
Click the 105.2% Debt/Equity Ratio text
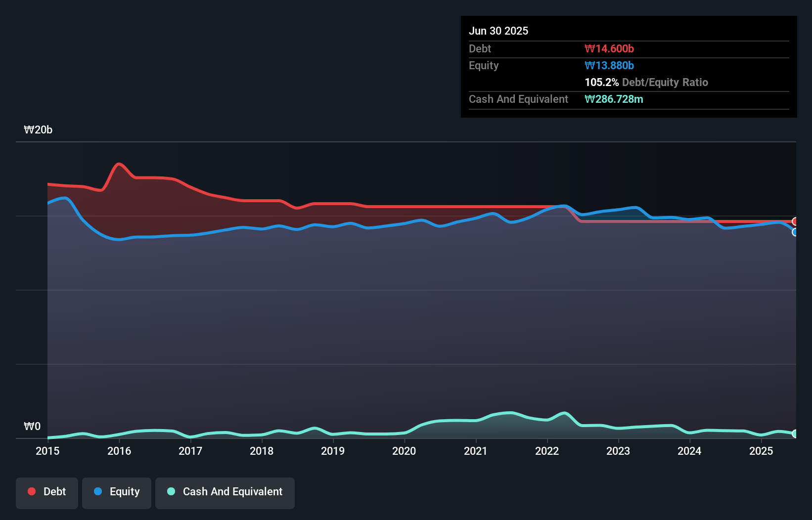646,82
